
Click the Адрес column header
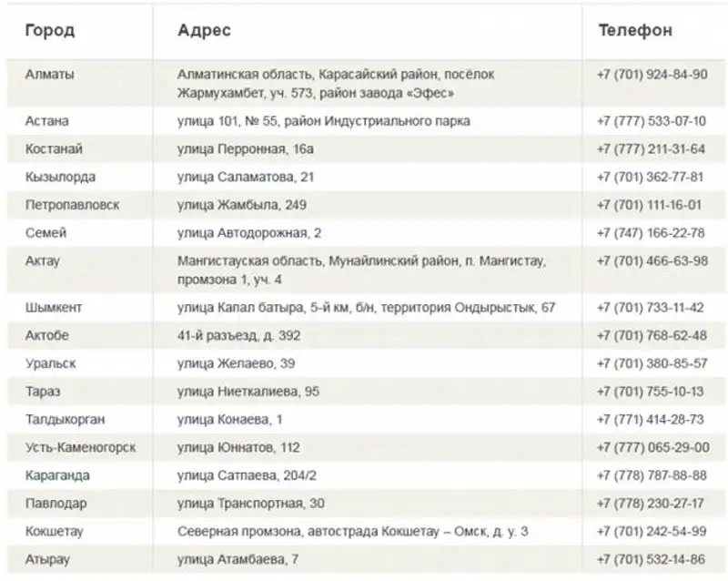(x=205, y=31)
